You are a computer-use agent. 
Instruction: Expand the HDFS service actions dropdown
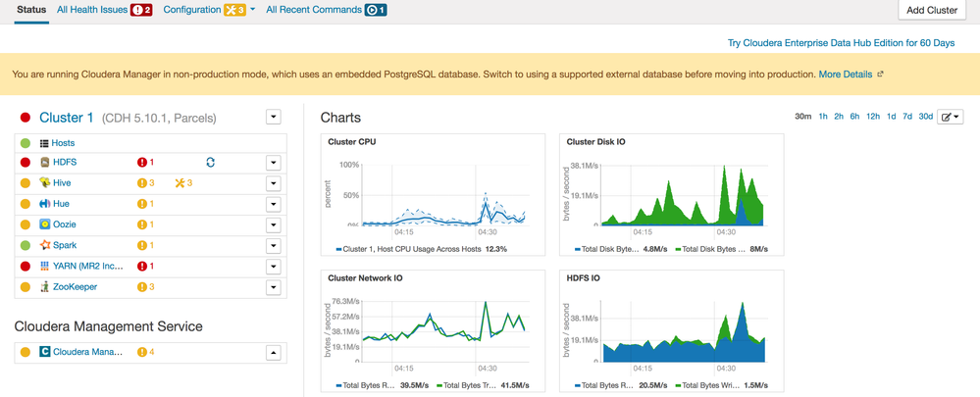coord(274,163)
